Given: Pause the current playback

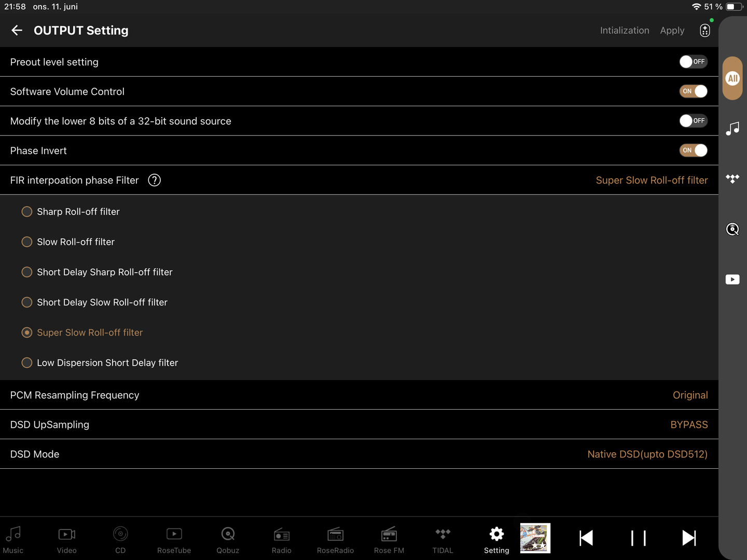Looking at the screenshot, I should click(638, 538).
